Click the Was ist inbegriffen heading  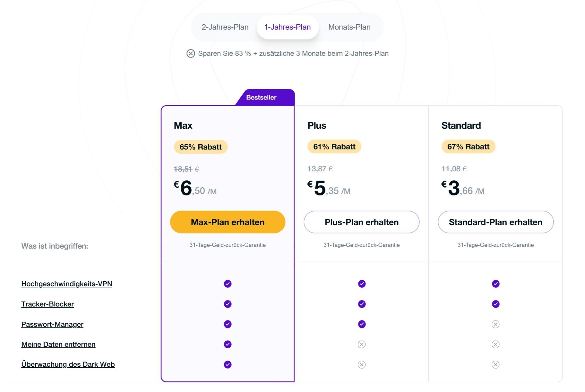click(55, 246)
